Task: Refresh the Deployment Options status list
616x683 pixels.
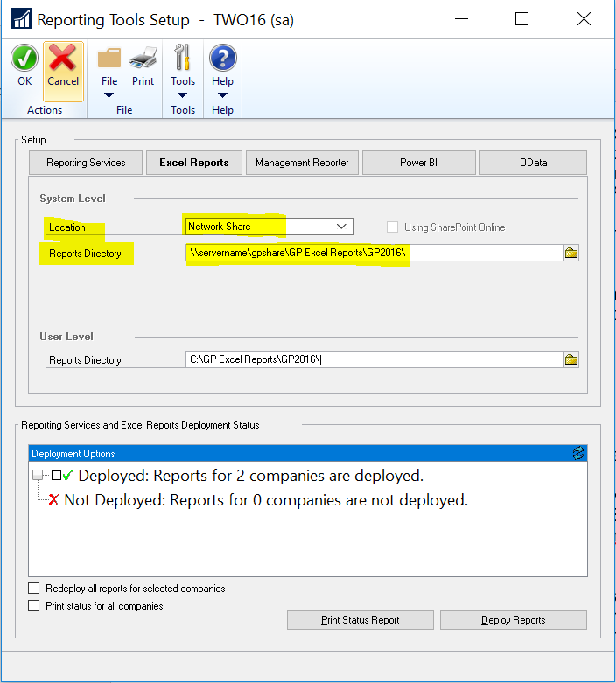Action: (577, 453)
